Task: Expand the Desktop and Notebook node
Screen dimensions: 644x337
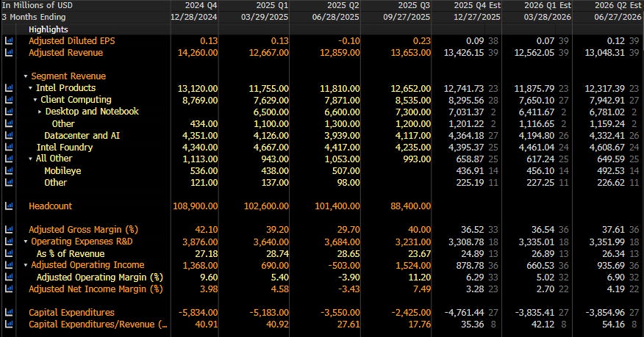Action: tap(40, 112)
